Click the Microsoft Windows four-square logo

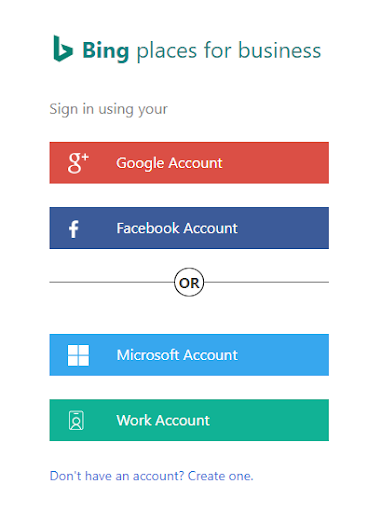tap(78, 355)
